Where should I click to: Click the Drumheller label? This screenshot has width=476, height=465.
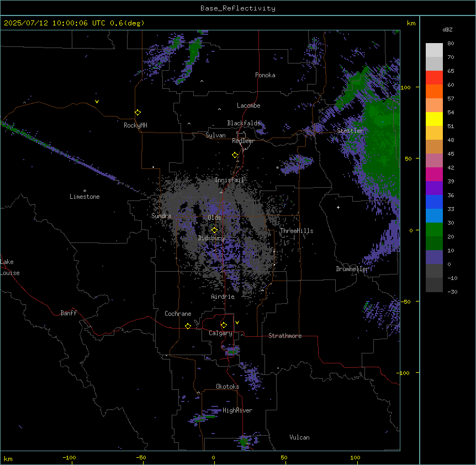[352, 269]
